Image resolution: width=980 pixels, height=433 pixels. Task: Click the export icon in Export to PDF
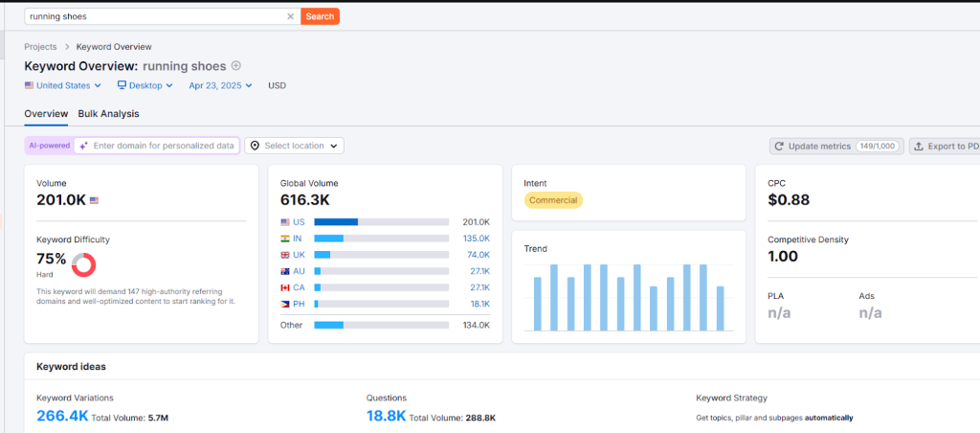tap(919, 147)
